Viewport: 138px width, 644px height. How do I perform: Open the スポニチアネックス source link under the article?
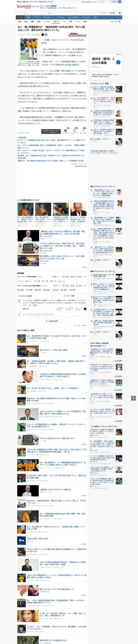(x=81, y=166)
